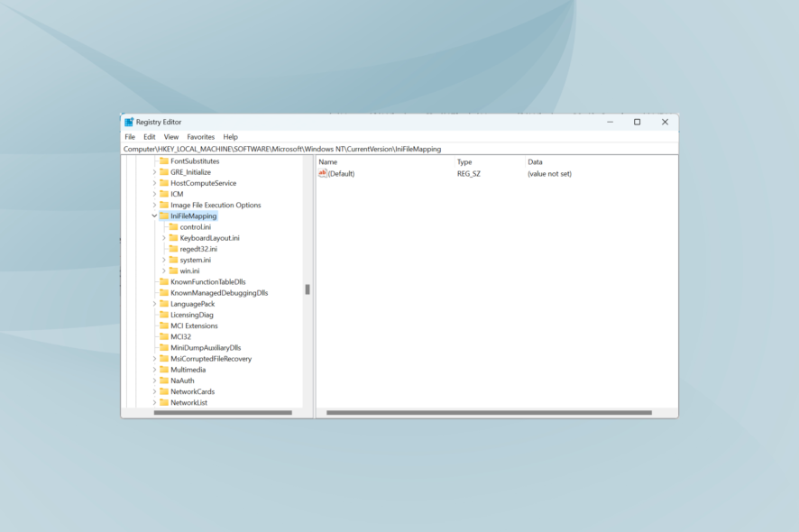
Task: Select the GRE_Initialize folder icon
Action: pyautogui.click(x=164, y=172)
